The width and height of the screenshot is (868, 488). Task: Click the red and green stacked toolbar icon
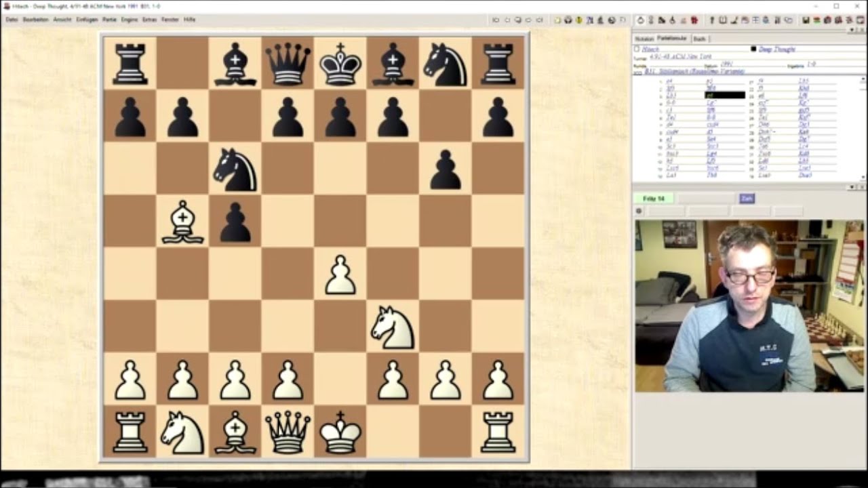(x=816, y=20)
